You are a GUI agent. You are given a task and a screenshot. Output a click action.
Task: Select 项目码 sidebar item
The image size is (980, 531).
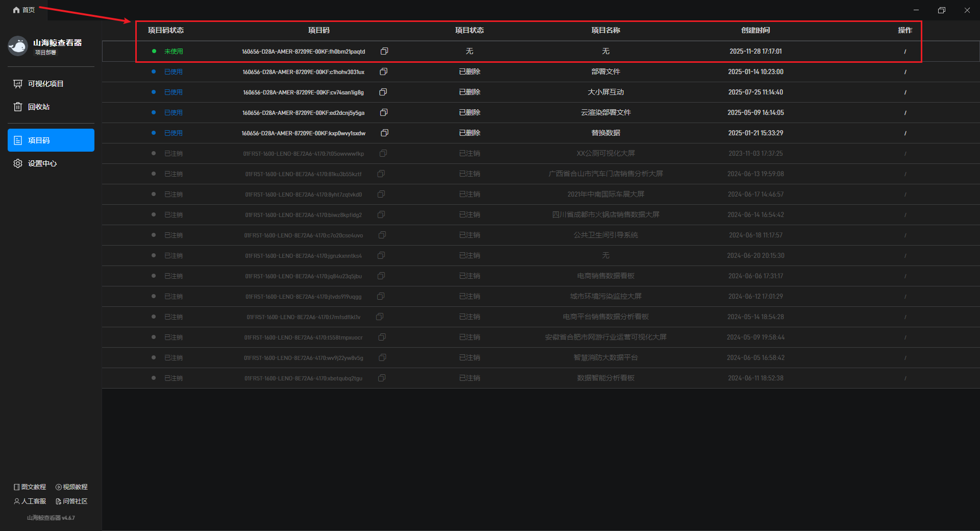pos(51,140)
